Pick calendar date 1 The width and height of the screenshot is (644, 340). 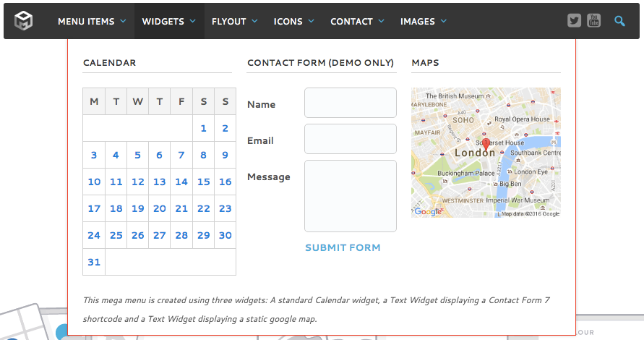click(x=203, y=129)
